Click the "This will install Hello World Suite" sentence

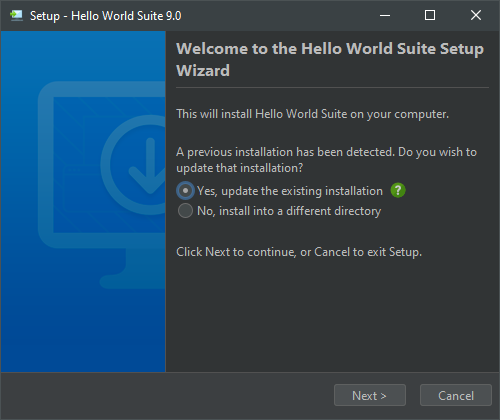[312, 114]
